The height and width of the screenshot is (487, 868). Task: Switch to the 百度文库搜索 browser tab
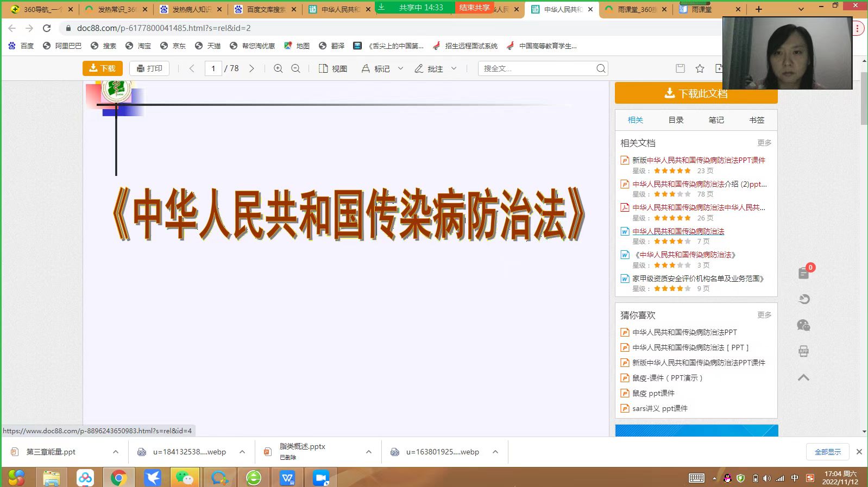click(x=266, y=9)
